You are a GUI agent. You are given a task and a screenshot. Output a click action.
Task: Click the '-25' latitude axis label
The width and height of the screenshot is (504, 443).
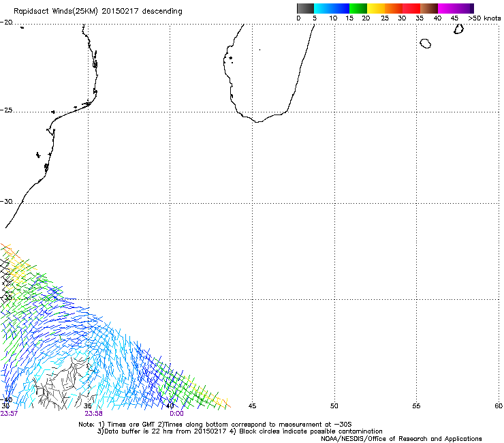(x=6, y=110)
